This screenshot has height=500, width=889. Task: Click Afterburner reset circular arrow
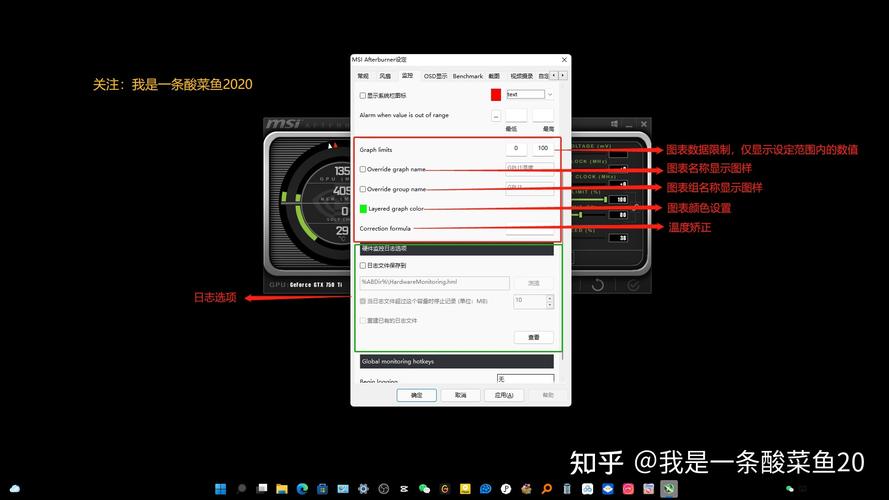[598, 285]
